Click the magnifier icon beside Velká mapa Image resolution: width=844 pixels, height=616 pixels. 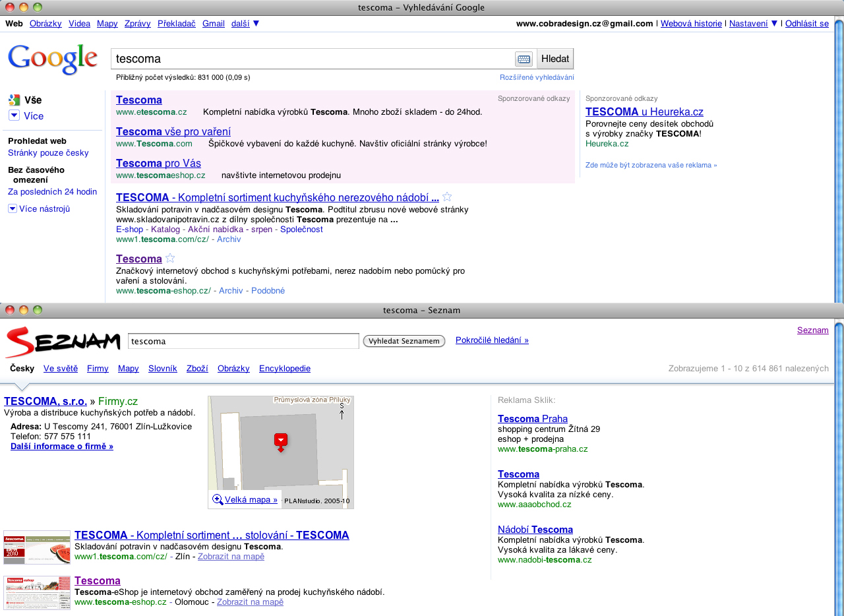coord(218,500)
